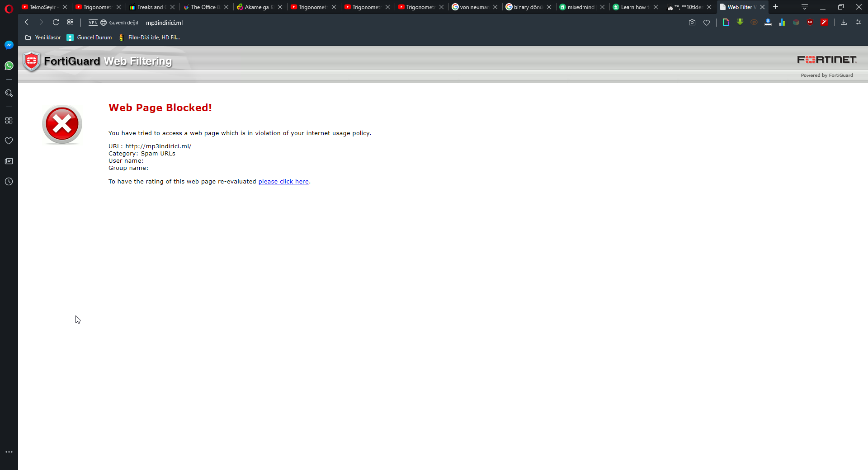The width and height of the screenshot is (868, 470).
Task: Focus the address bar showing mp3indirici.ml
Action: 164,23
